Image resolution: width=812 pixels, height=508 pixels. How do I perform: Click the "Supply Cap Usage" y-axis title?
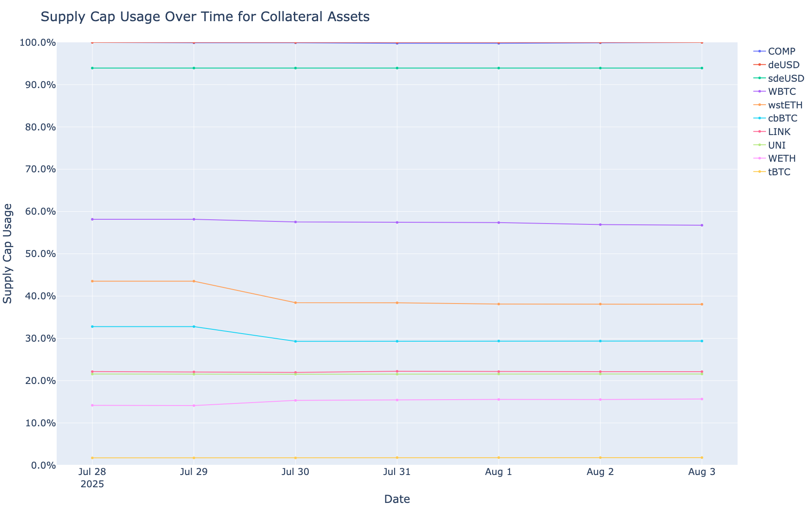[x=8, y=253]
